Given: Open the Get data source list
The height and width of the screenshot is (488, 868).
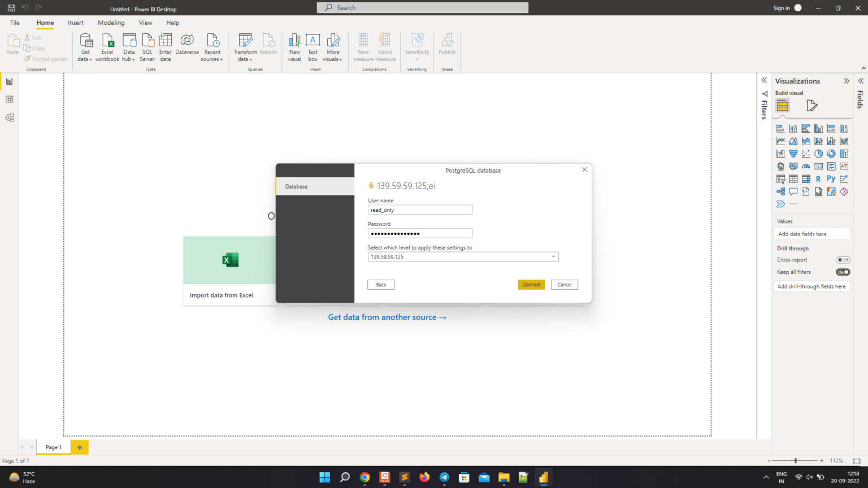Looking at the screenshot, I should tap(85, 47).
